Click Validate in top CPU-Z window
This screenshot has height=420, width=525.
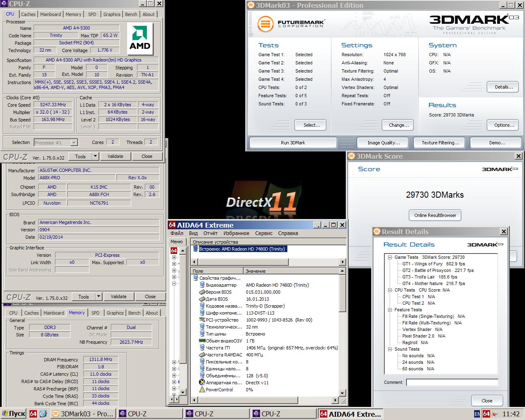pyautogui.click(x=115, y=156)
